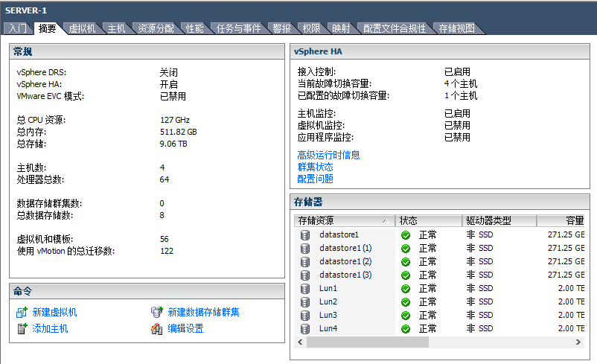Click the Edit Settings (编辑设置) icon
This screenshot has width=597, height=364.
pos(156,328)
